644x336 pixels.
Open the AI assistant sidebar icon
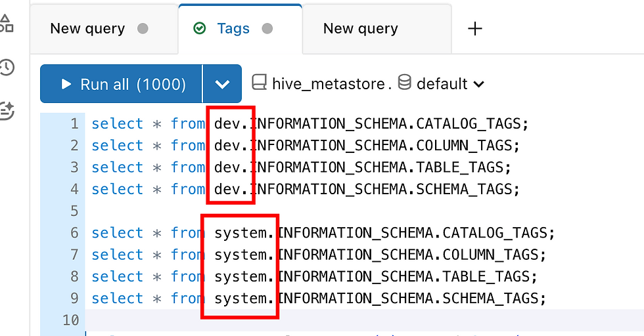pyautogui.click(x=6, y=110)
